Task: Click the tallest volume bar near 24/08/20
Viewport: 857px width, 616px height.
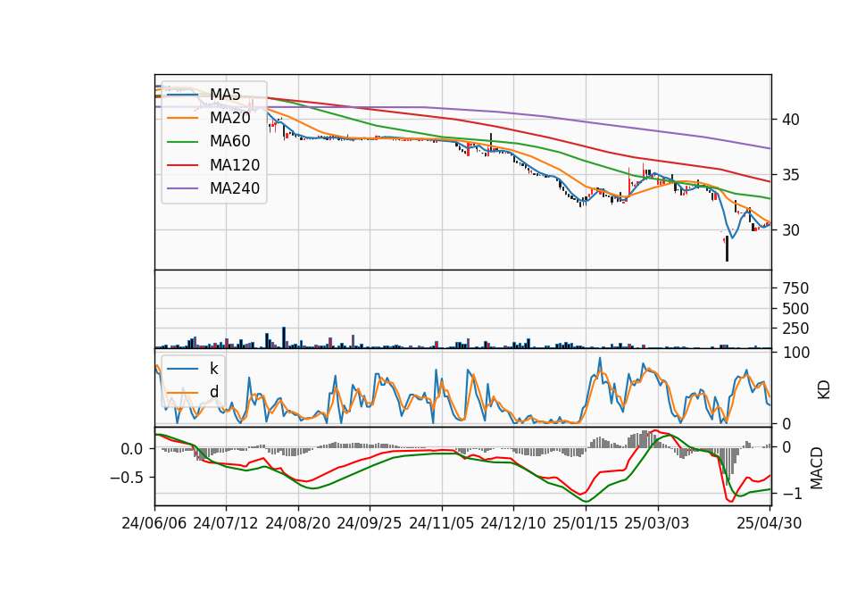Action: coord(284,337)
